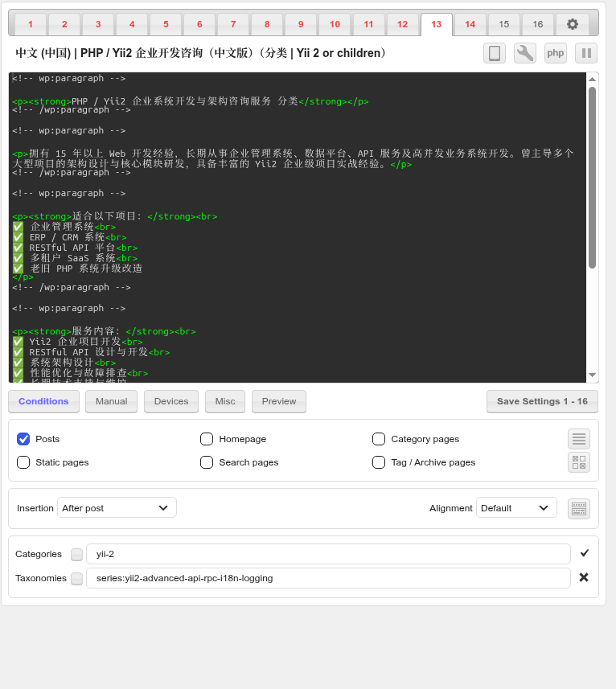Open the Insertion dropdown showing After post
The image size is (616, 689).
(x=117, y=508)
